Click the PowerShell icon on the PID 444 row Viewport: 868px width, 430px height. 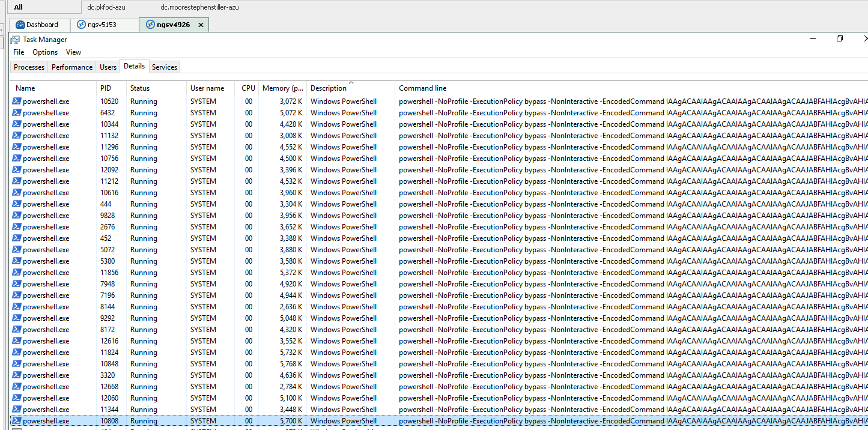[x=17, y=204]
